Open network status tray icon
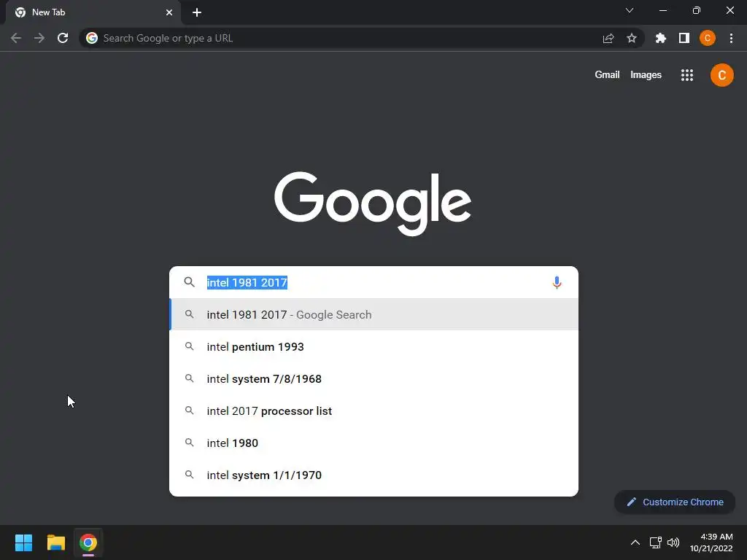The width and height of the screenshot is (747, 560). [x=656, y=542]
